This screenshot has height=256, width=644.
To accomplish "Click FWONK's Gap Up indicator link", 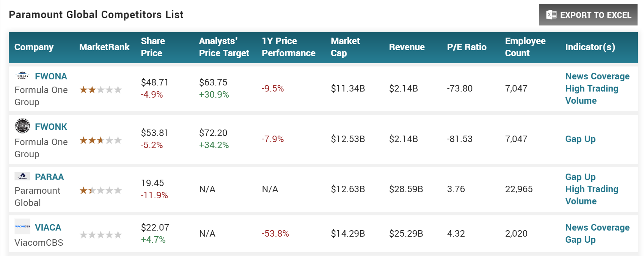I will pos(580,139).
